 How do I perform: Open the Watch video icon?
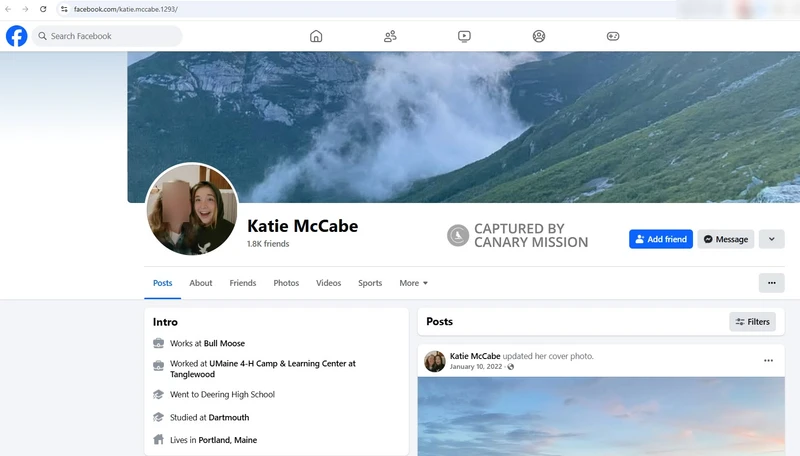[464, 36]
